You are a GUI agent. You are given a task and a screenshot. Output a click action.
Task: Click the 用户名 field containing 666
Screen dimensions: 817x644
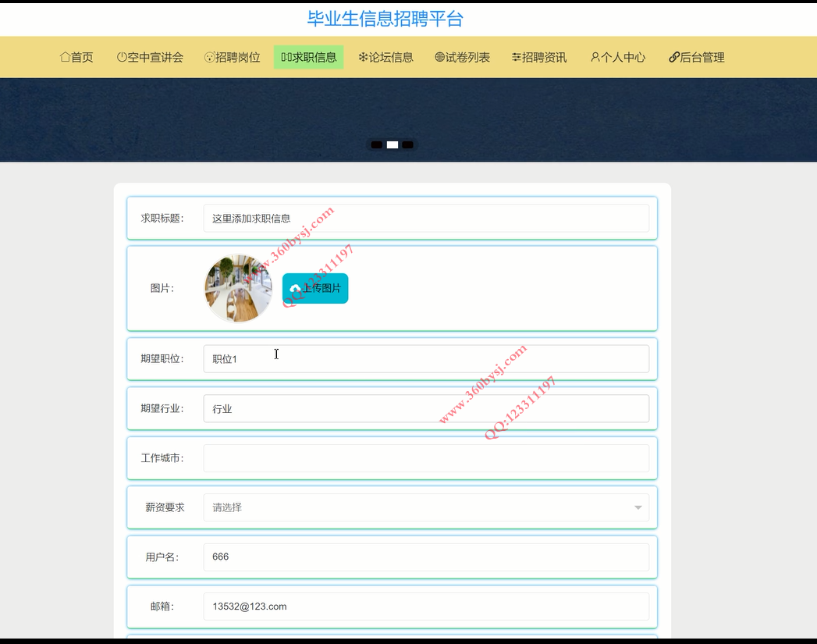click(x=426, y=557)
